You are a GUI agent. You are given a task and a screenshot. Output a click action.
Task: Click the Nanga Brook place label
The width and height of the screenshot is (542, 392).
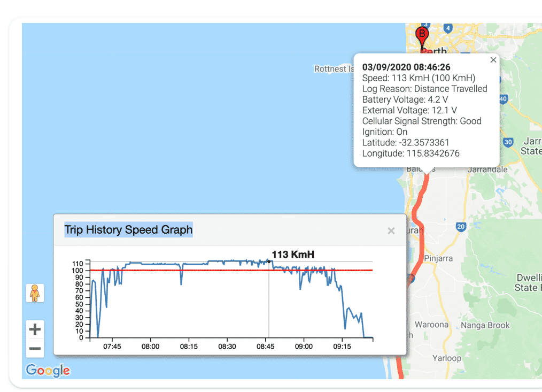coord(485,325)
